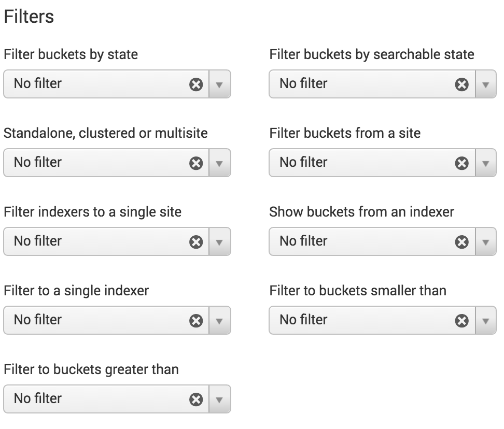The width and height of the screenshot is (504, 429).
Task: Open the 'Filter indexers to a single site' dropdown arrow
Action: [x=219, y=242]
